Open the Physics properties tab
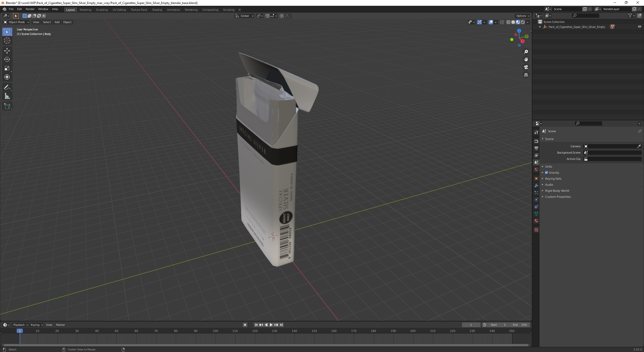 [x=536, y=200]
